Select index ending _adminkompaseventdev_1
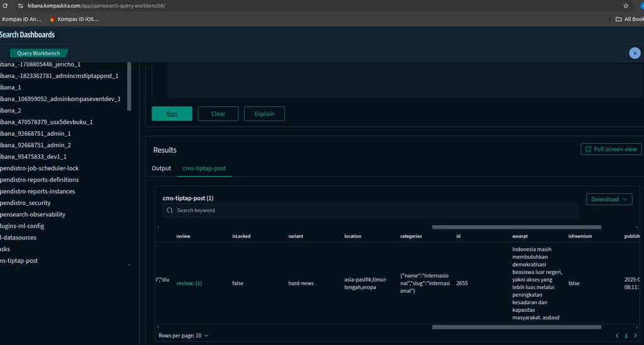This screenshot has width=644, height=345. click(x=60, y=99)
